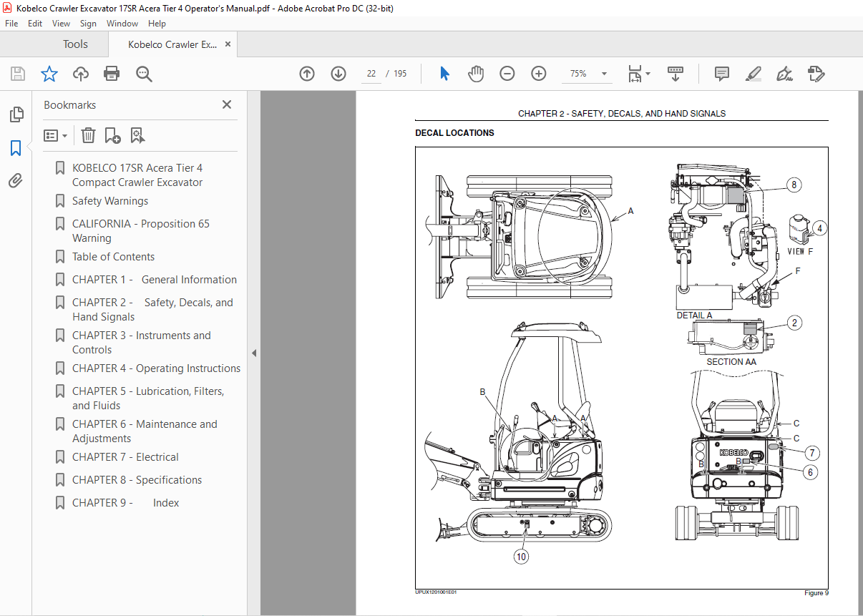863x616 pixels.
Task: Navigate to CHAPTER 4 - Operating Instructions
Action: click(156, 368)
